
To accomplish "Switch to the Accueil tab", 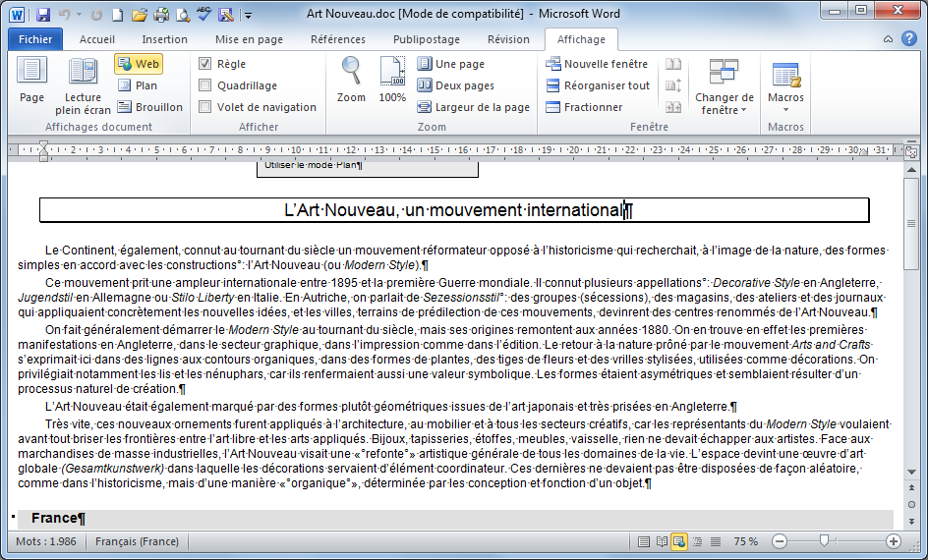I will click(x=97, y=39).
